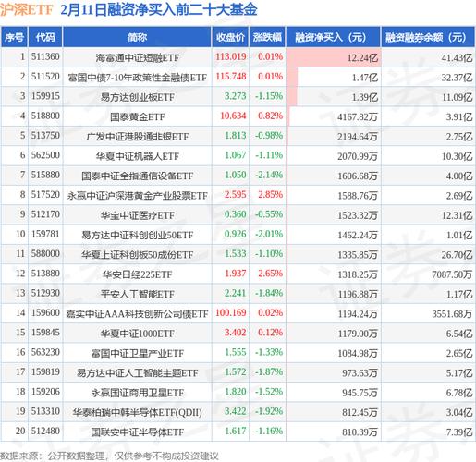Screen dimensions: 476x462
Task: Select 国联安中证半导体ETF name cell
Action: [x=137, y=432]
